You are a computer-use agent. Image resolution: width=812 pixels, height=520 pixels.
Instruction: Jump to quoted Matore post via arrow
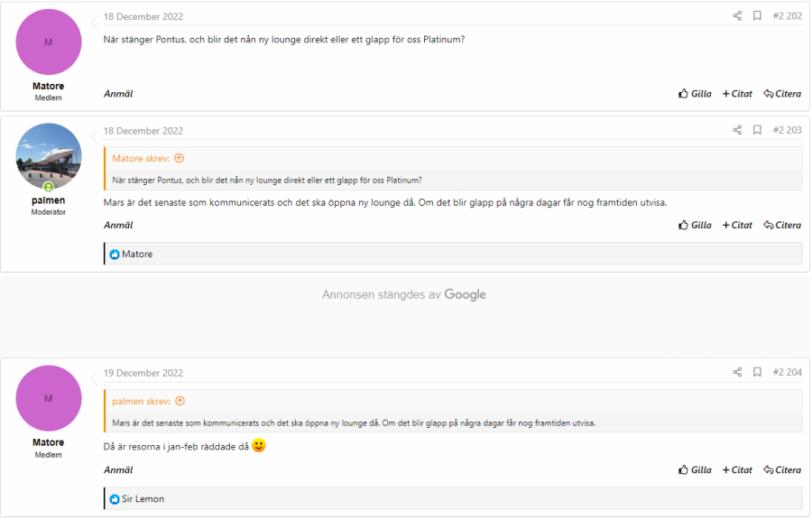(179, 158)
